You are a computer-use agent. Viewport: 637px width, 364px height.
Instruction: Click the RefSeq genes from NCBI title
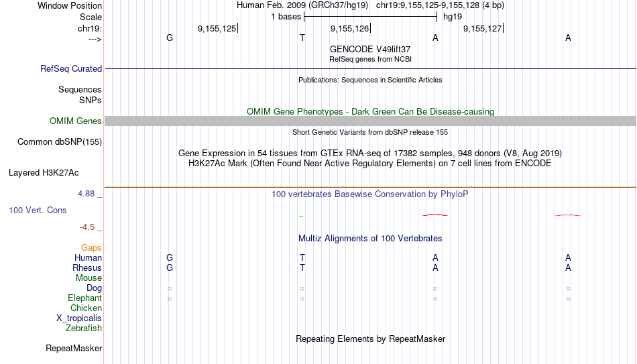pos(370,59)
